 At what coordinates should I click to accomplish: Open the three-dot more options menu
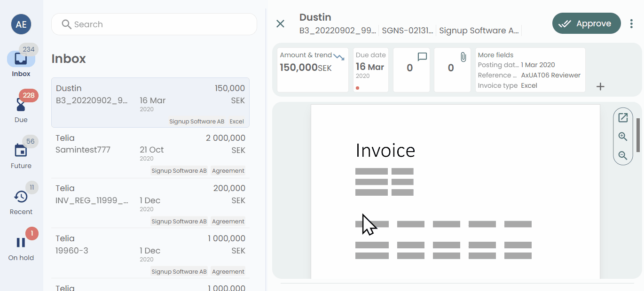631,23
